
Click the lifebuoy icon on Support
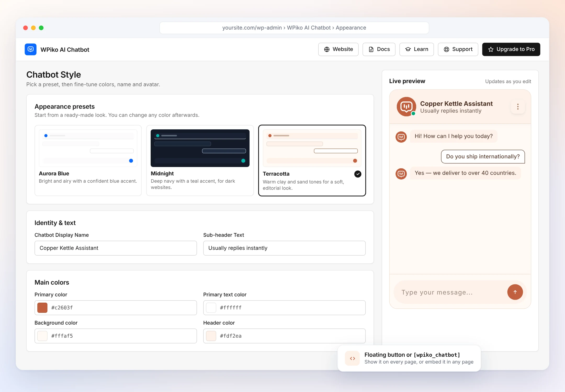click(446, 49)
